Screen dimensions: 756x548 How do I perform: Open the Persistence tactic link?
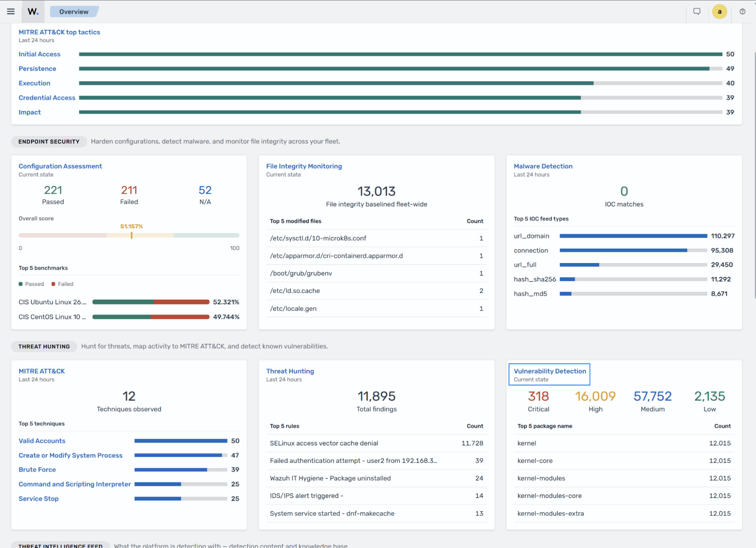tap(37, 68)
